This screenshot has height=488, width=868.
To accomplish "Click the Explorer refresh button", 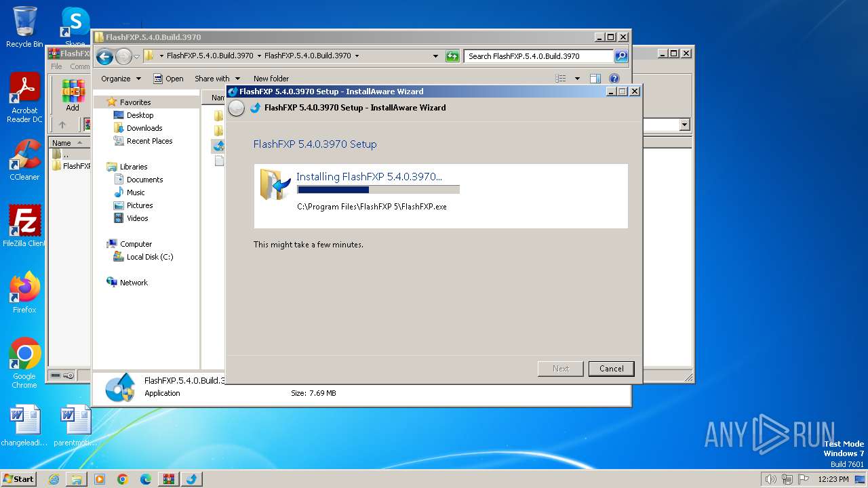I will coord(452,56).
